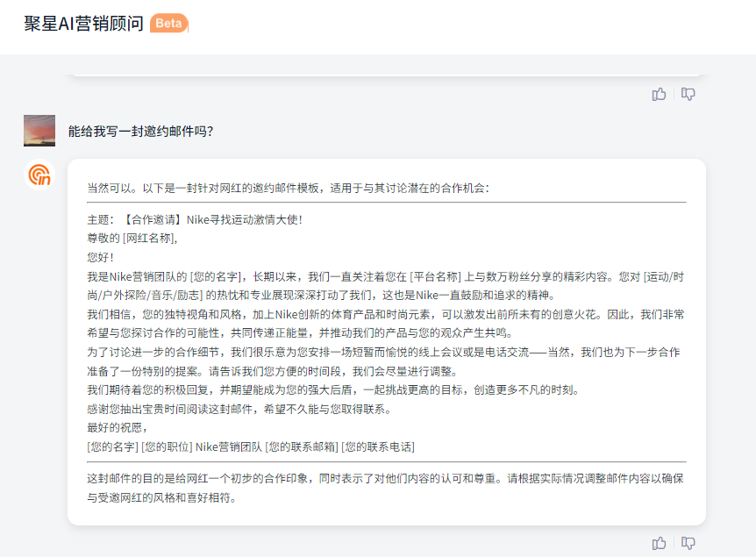
Task: Click the 您好! line in the email
Action: [100, 258]
